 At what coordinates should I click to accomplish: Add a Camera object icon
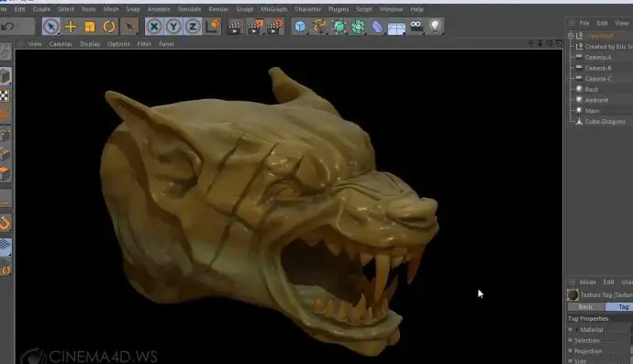pos(416,27)
